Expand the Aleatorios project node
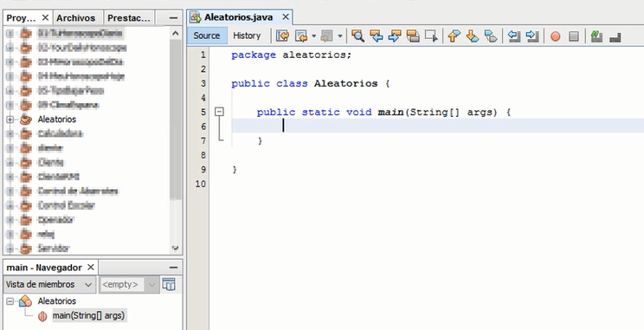This screenshot has height=330, width=644. click(x=10, y=120)
